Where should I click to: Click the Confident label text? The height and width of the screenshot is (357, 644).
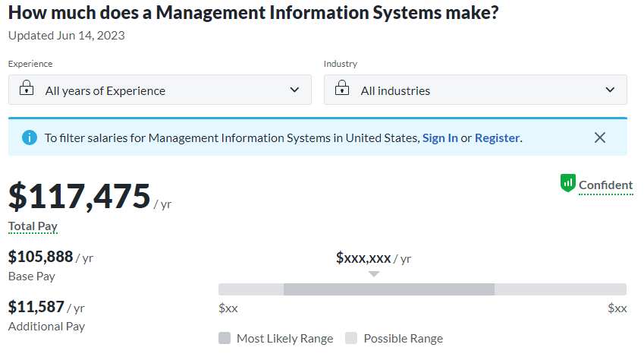(605, 185)
